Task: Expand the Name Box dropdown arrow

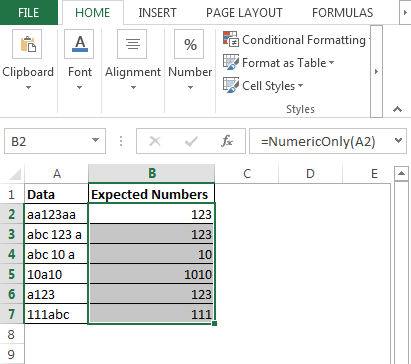Action: tap(95, 140)
